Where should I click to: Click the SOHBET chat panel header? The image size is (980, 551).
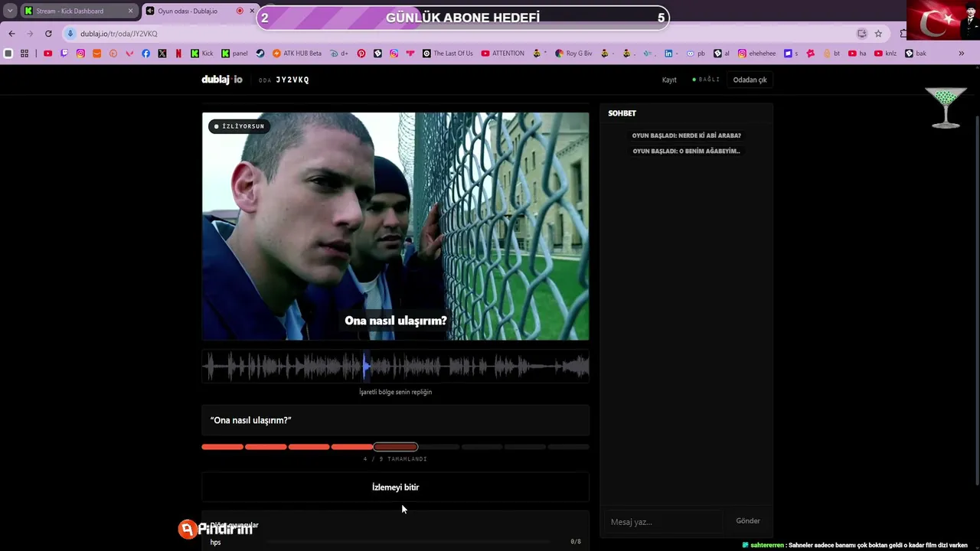pyautogui.click(x=622, y=113)
